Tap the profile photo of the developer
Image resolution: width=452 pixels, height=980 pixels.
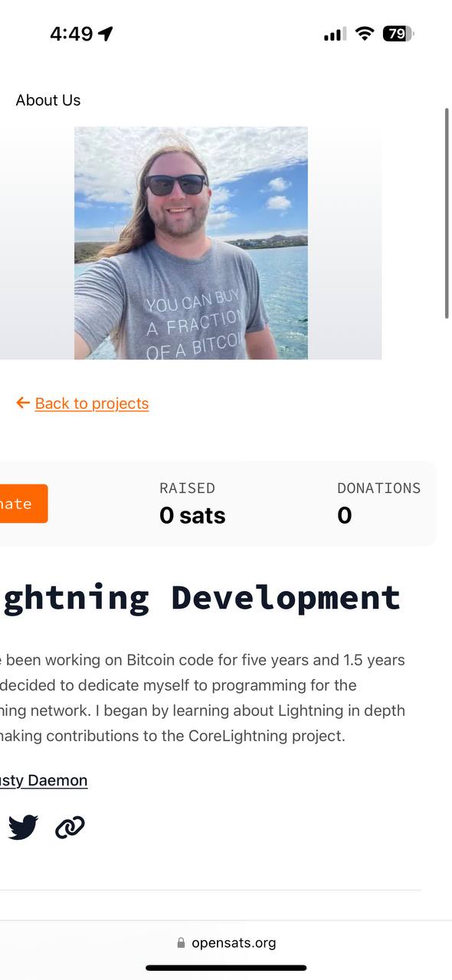click(190, 243)
